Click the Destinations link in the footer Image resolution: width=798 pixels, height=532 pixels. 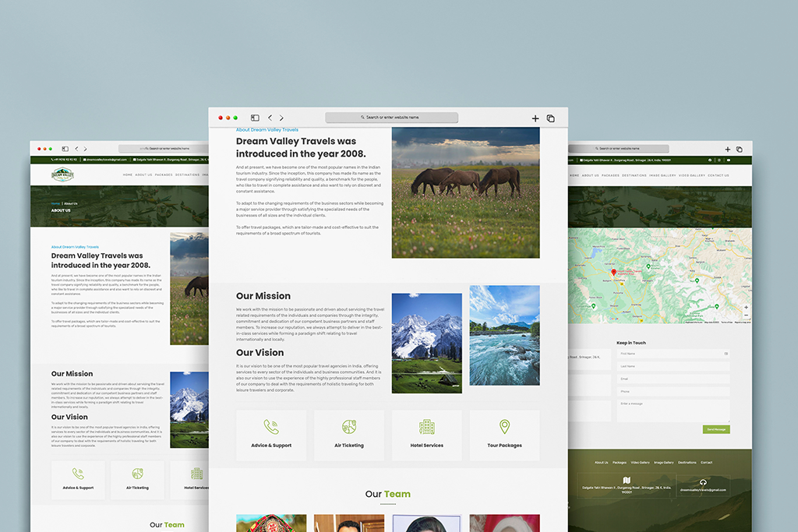pyautogui.click(x=687, y=463)
